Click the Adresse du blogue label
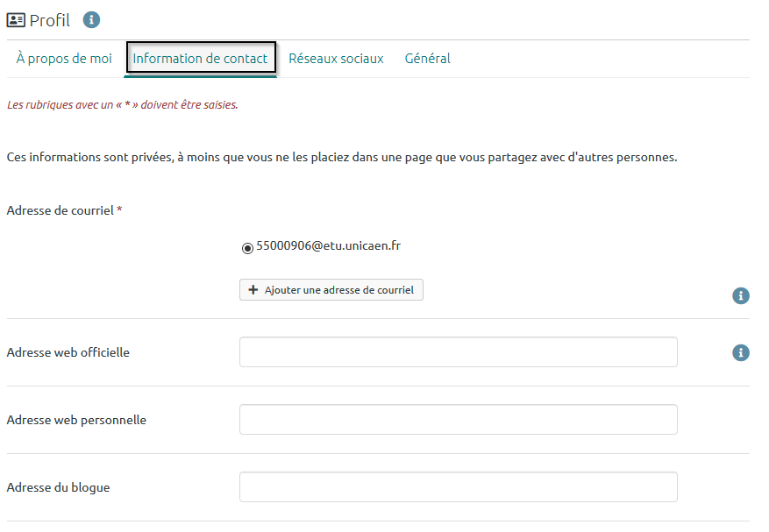Viewport: 769px width, 532px height. (x=58, y=487)
